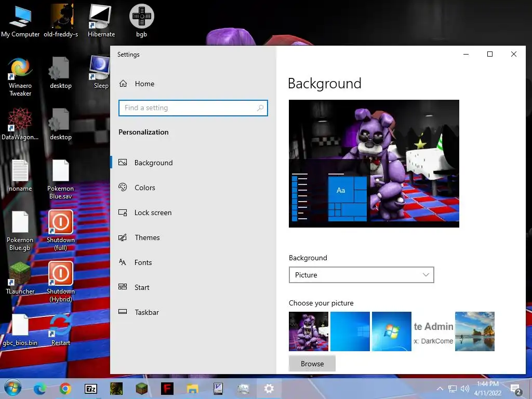Click the network tray icon

[453, 389]
